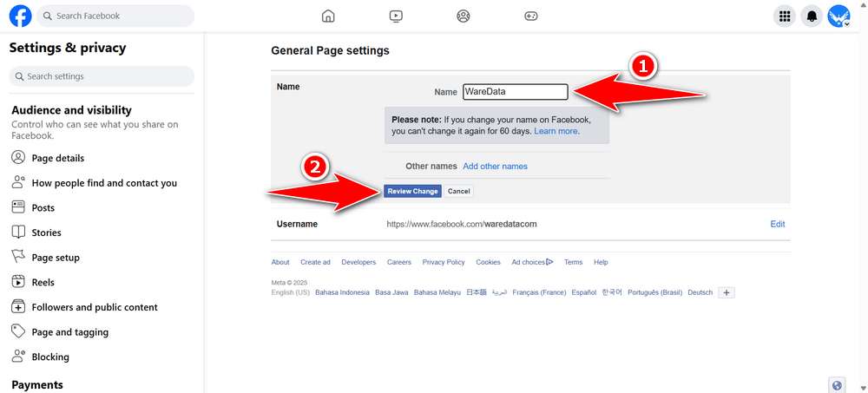This screenshot has height=393, width=868.
Task: Click the How people find you icon
Action: tap(18, 183)
